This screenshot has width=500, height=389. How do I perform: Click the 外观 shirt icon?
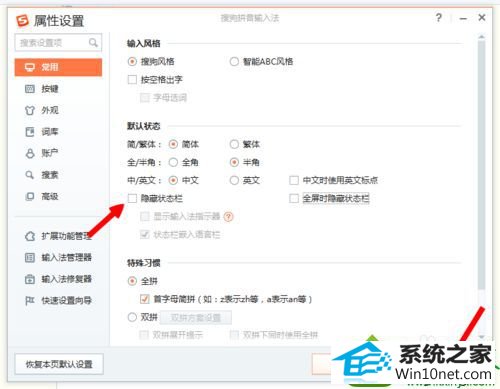[30, 110]
